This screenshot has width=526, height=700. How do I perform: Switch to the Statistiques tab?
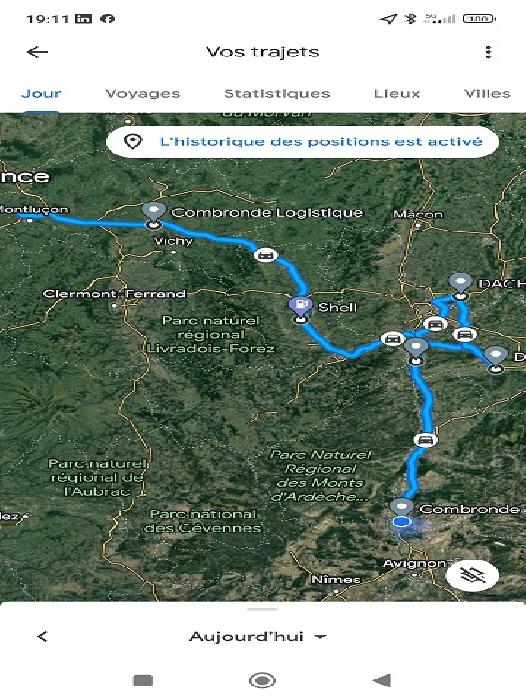pos(277,94)
